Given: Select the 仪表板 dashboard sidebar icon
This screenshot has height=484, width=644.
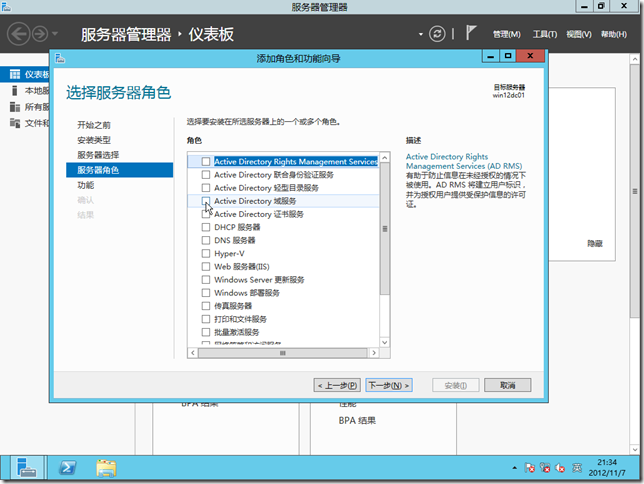Looking at the screenshot, I should [x=15, y=74].
